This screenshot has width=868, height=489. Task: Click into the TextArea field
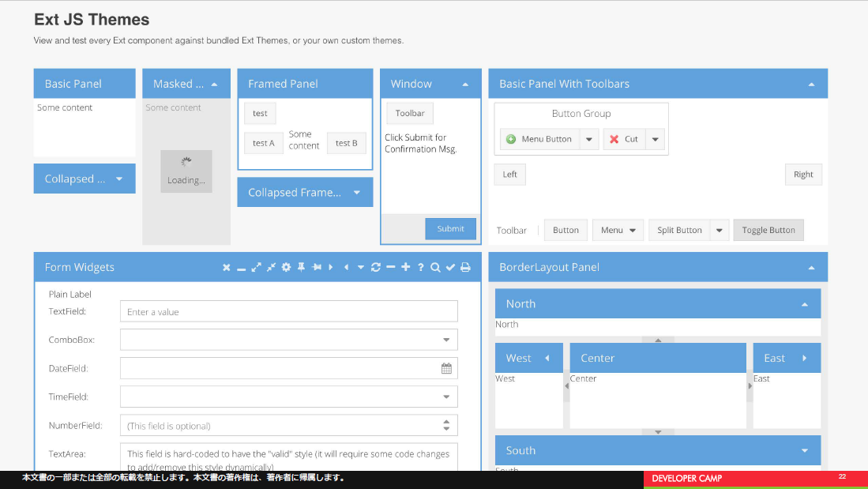coord(289,457)
